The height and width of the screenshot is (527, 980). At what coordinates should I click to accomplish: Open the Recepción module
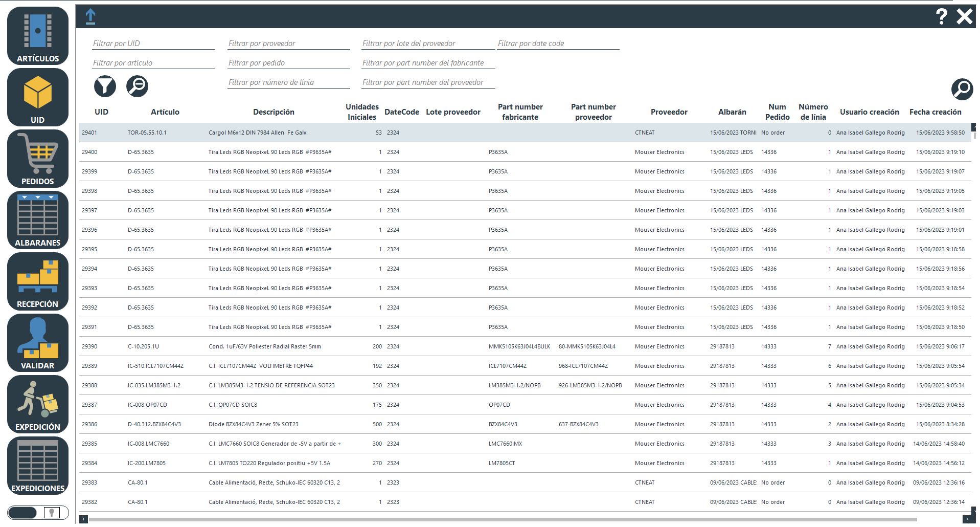coord(38,281)
